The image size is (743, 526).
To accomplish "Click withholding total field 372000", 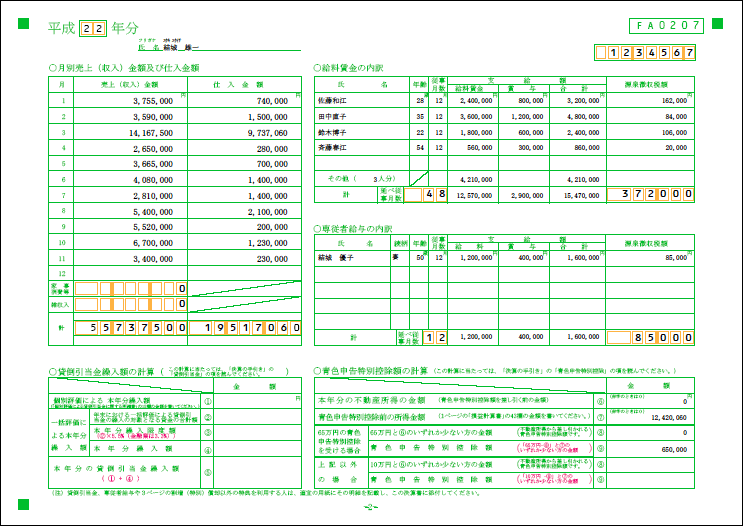I will (x=650, y=194).
